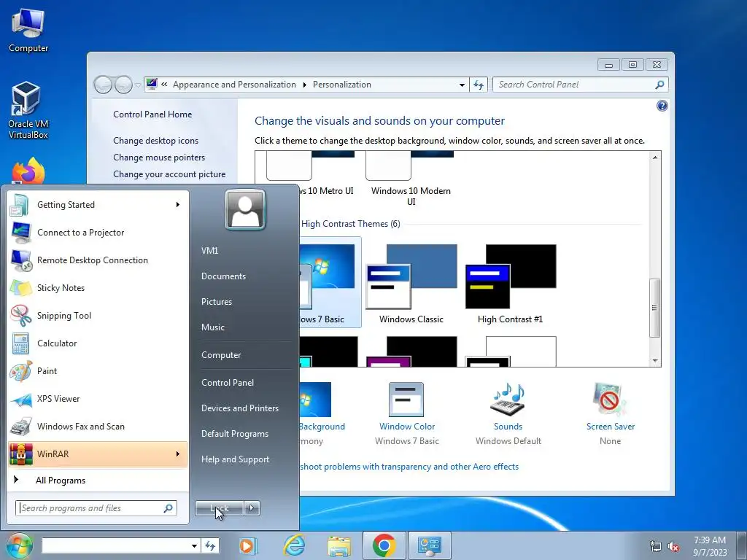Open shutdown options arrow next to Lock
Viewport: 747px width, 560px height.
pyautogui.click(x=252, y=508)
